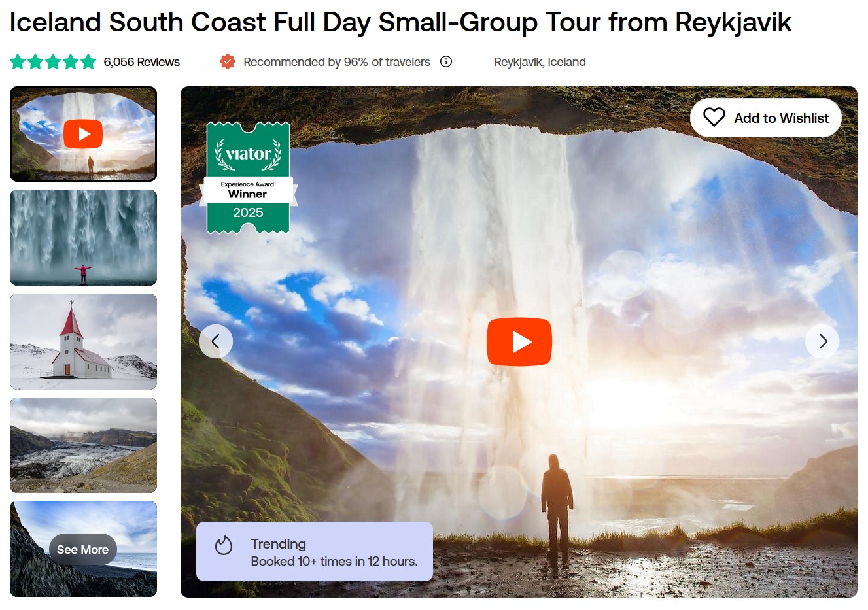Click the recommended badge checkmark icon

[x=227, y=61]
